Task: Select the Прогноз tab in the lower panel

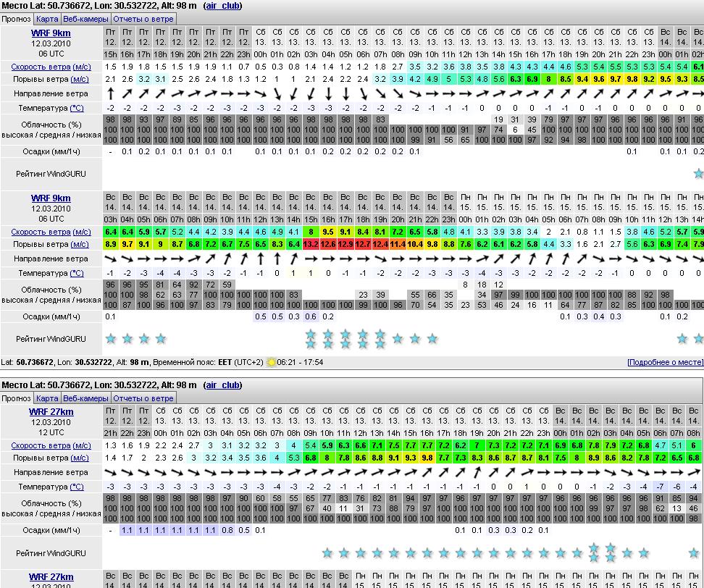Action: click(16, 398)
